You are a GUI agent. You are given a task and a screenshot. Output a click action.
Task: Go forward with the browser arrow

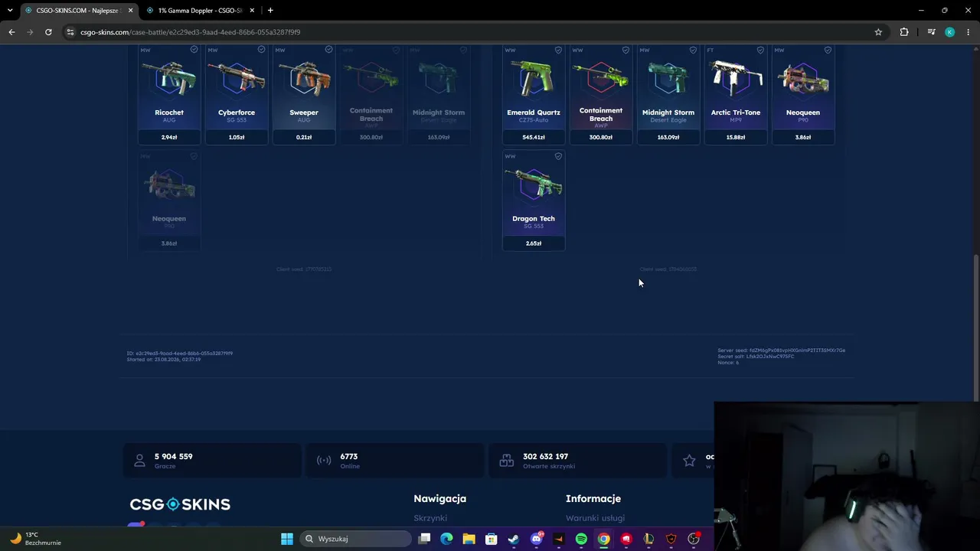30,32
